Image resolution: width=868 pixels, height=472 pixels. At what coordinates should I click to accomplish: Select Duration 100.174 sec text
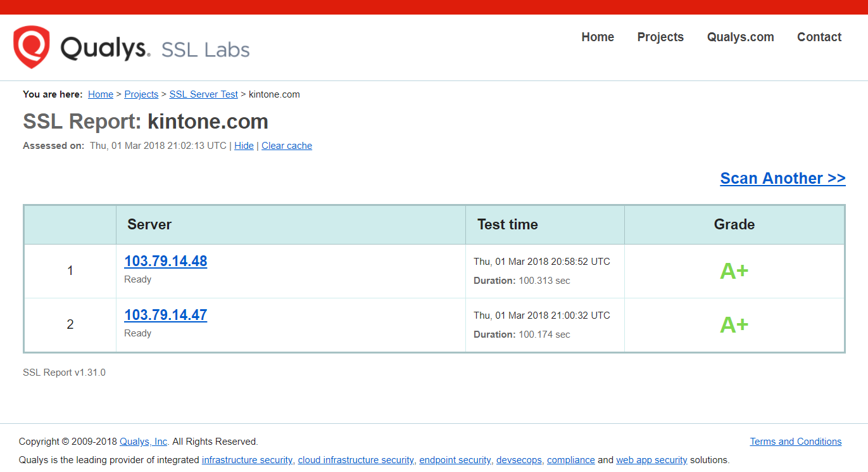(x=522, y=335)
